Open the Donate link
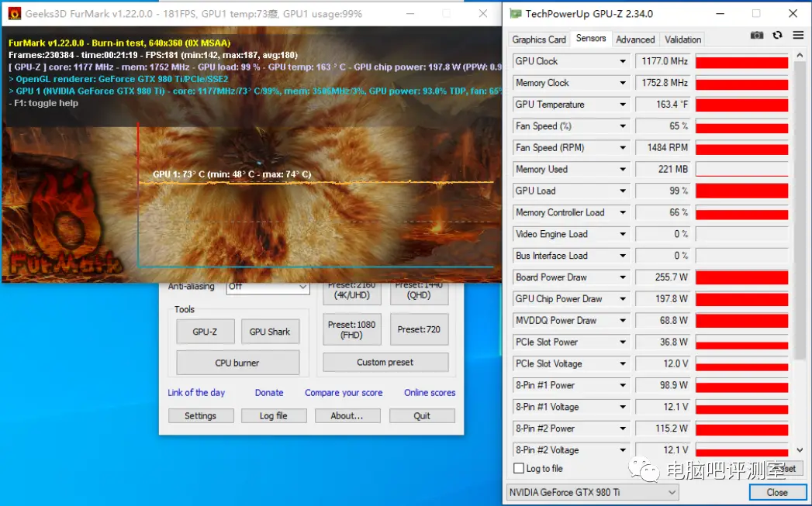 click(269, 393)
